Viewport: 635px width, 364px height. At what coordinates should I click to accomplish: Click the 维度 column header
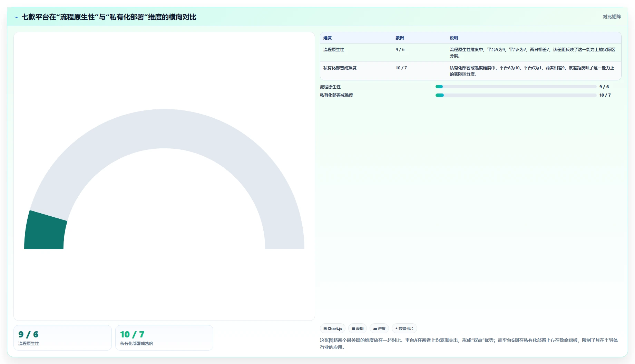click(328, 38)
